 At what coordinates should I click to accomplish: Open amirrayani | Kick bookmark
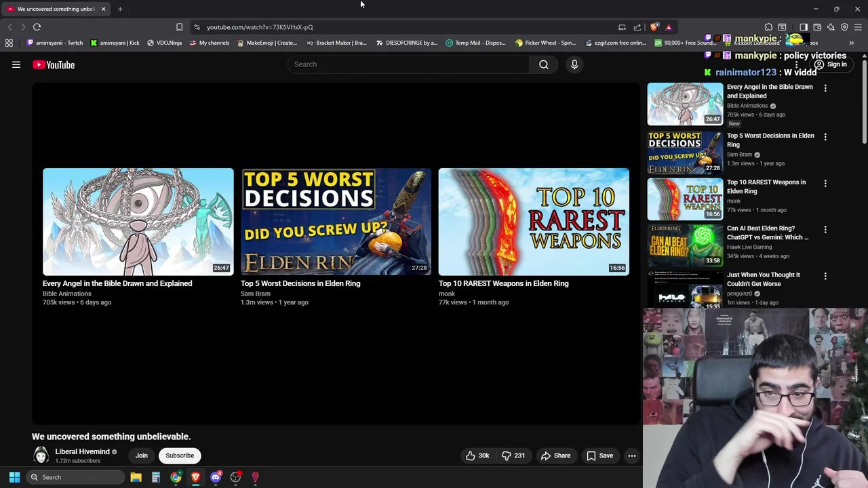pyautogui.click(x=115, y=43)
